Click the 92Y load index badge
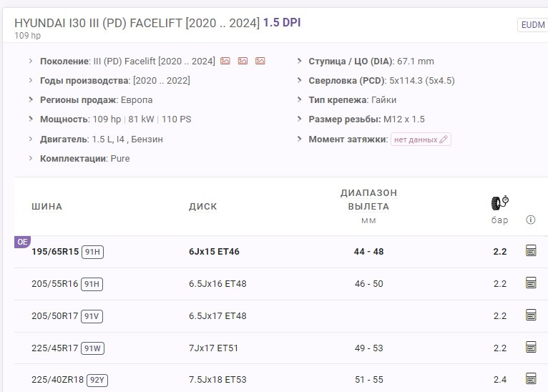The height and width of the screenshot is (392, 548). [97, 380]
